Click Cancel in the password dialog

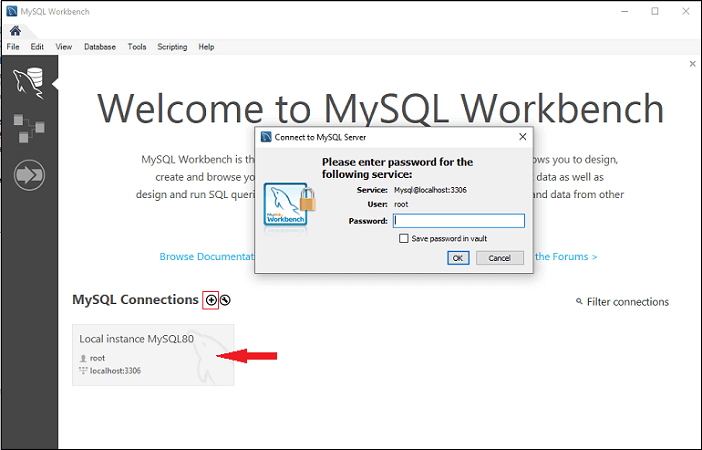(x=500, y=258)
